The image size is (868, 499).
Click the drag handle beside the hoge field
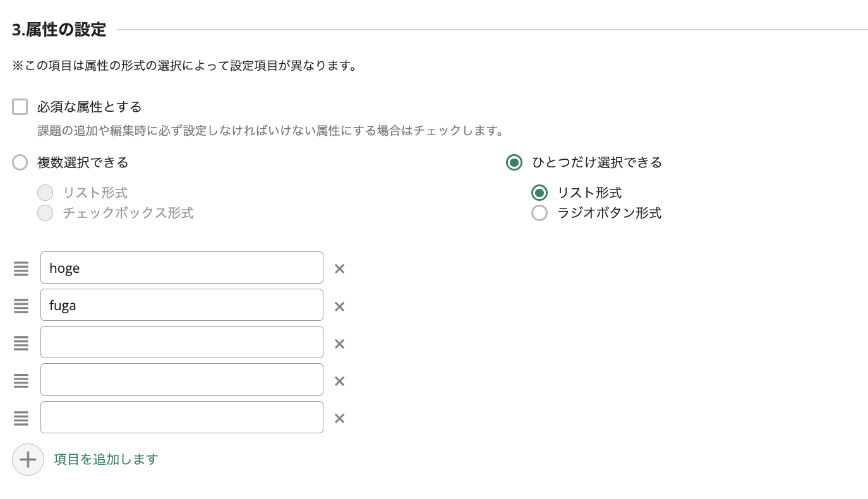coord(21,268)
